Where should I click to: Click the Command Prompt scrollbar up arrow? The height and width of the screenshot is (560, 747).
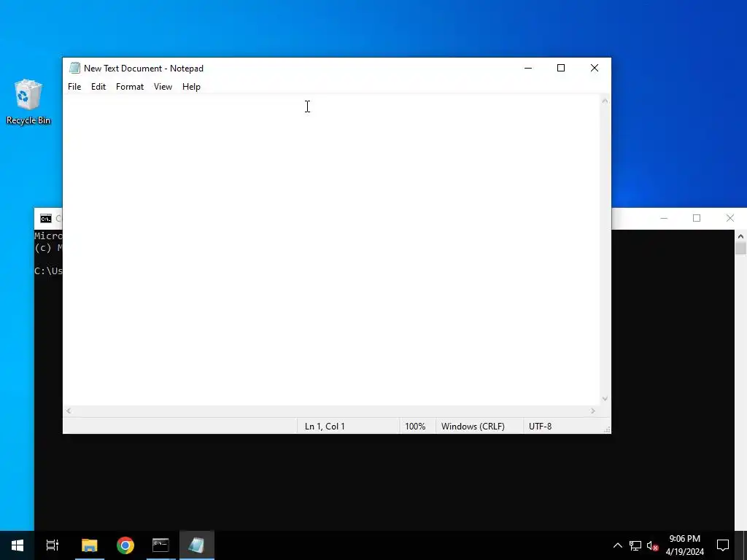click(x=740, y=236)
